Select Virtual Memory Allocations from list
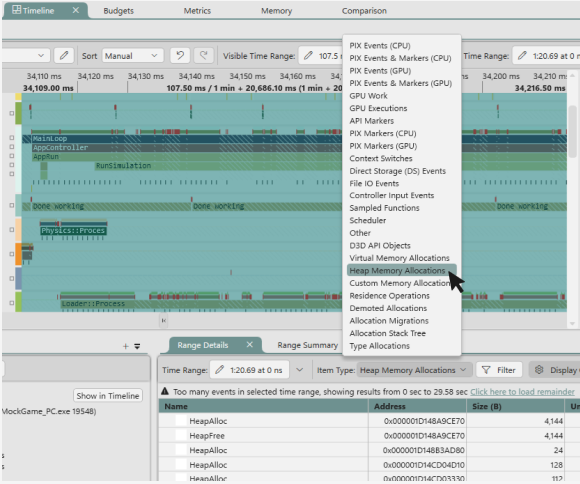The height and width of the screenshot is (484, 580). coord(399,258)
